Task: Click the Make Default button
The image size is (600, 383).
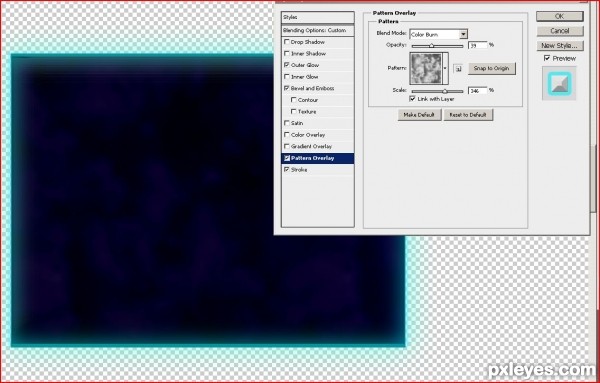Action: coord(419,115)
